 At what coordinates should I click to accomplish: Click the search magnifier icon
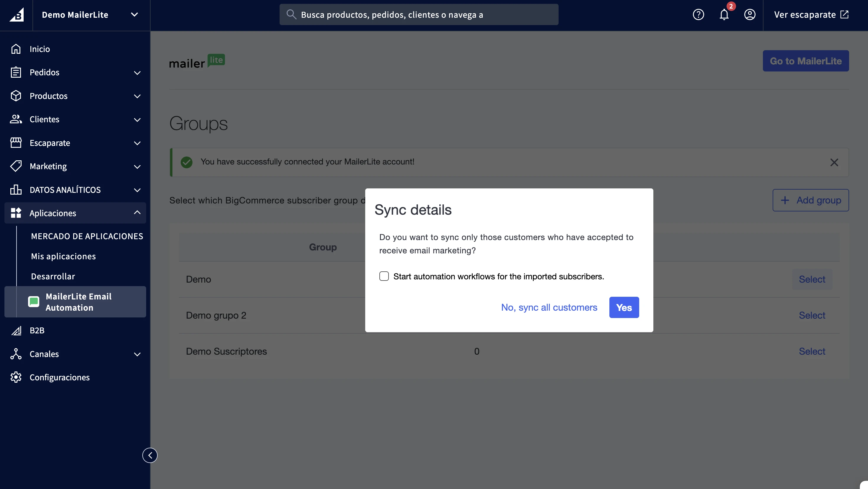[291, 14]
